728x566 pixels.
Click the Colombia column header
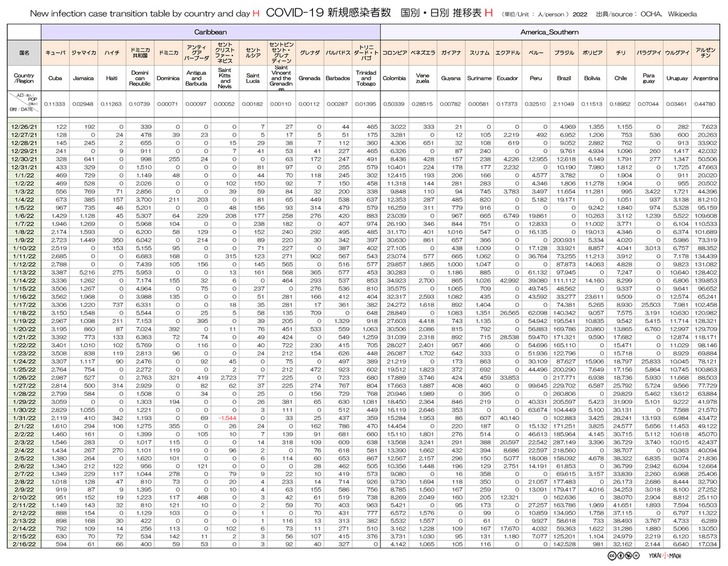coord(394,79)
